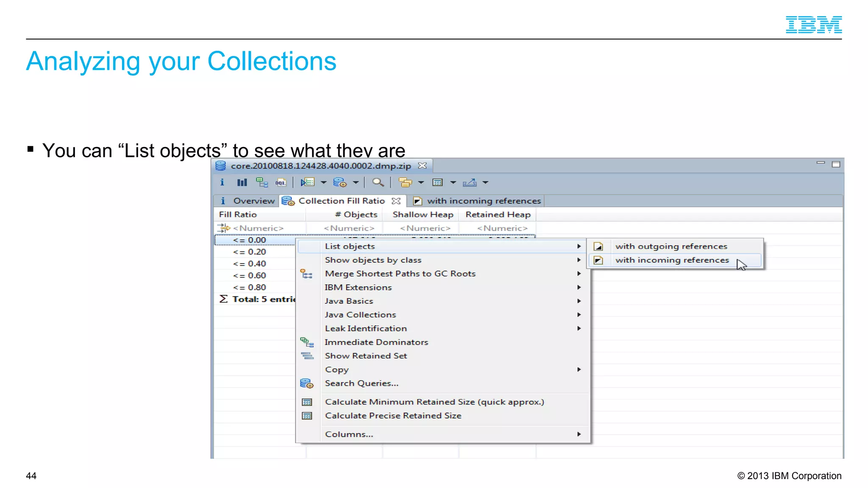
Task: Minimize the editor panel
Action: (821, 163)
